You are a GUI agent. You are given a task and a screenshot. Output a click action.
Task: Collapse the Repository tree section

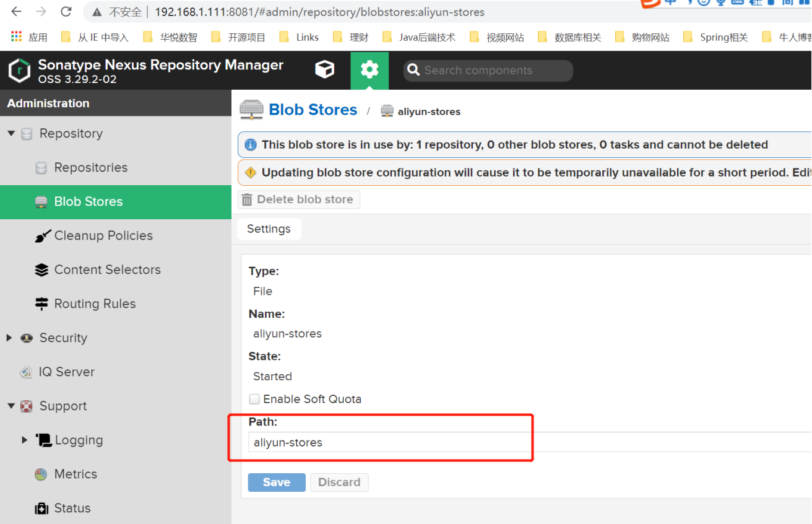pyautogui.click(x=11, y=134)
